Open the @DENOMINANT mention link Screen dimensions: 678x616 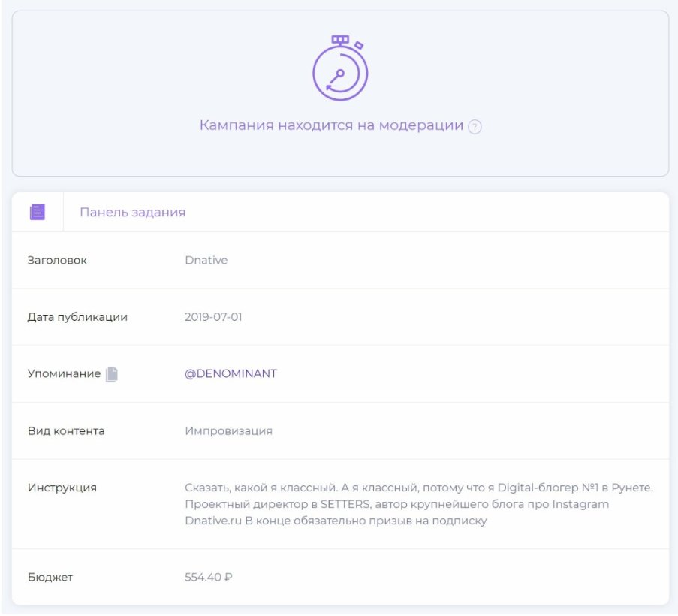coord(231,373)
